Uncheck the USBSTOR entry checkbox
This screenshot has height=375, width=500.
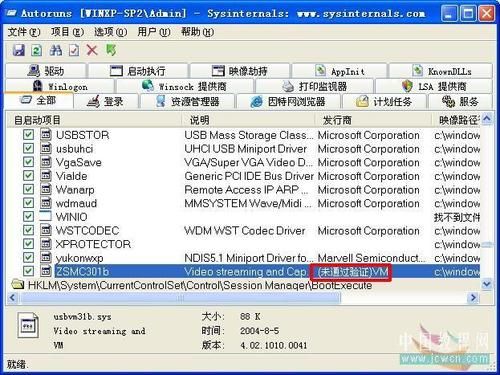pyautogui.click(x=28, y=135)
